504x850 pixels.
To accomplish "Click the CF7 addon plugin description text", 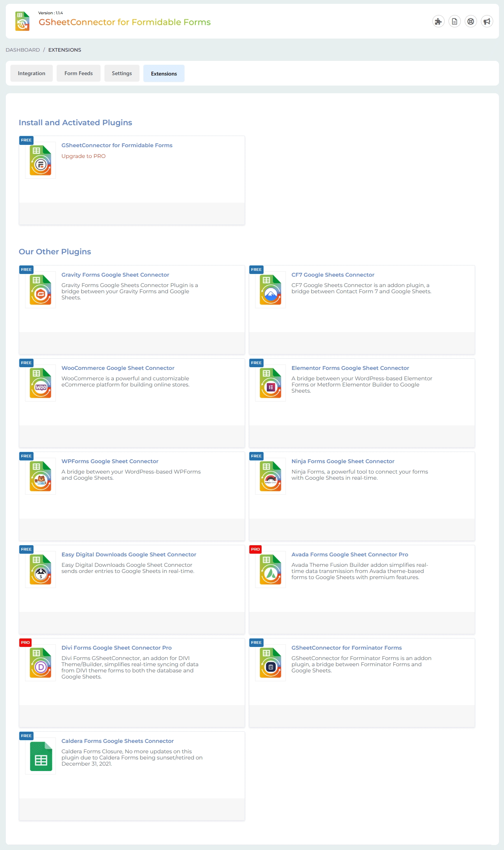I will (x=361, y=288).
